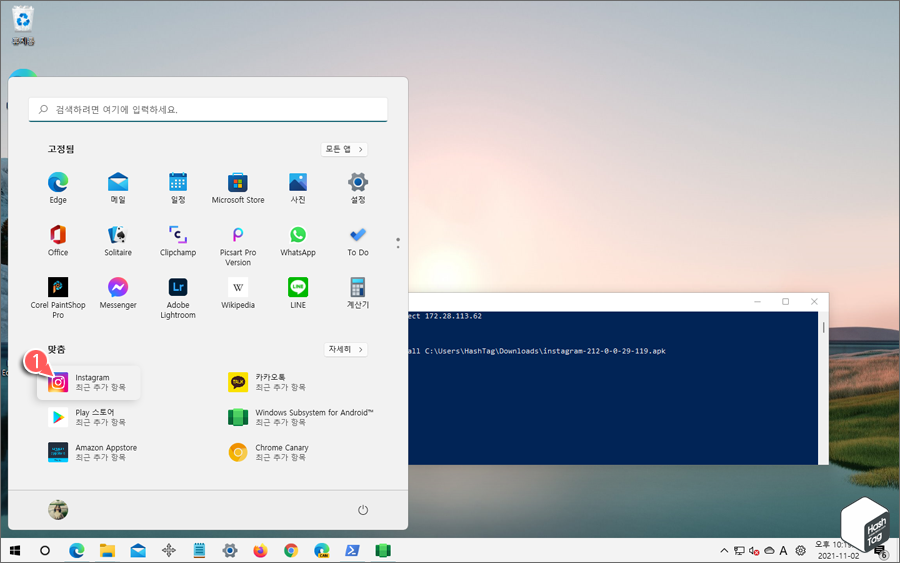
Task: Launch Corel PaintShop Pro
Action: coord(58,298)
